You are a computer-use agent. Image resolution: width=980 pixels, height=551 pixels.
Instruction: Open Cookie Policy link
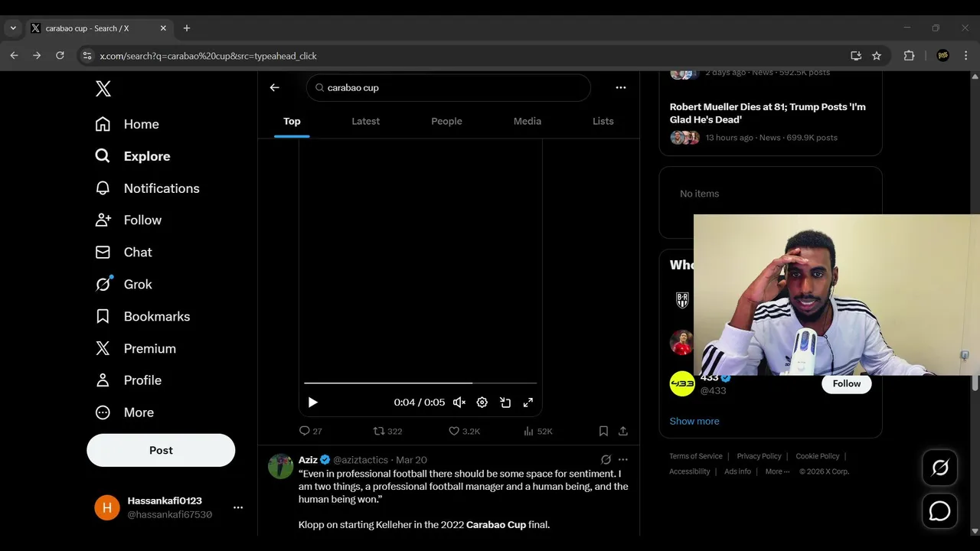point(818,456)
